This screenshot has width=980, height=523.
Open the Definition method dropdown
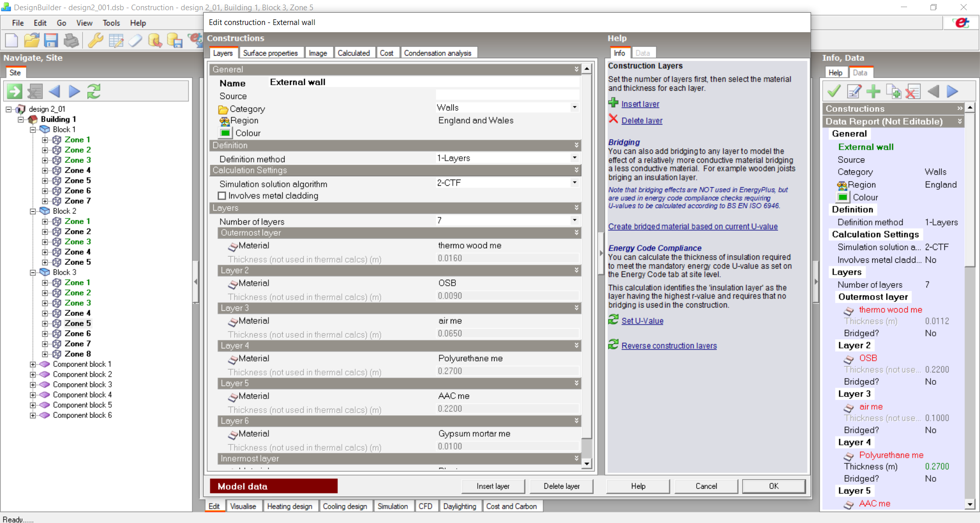coord(575,158)
